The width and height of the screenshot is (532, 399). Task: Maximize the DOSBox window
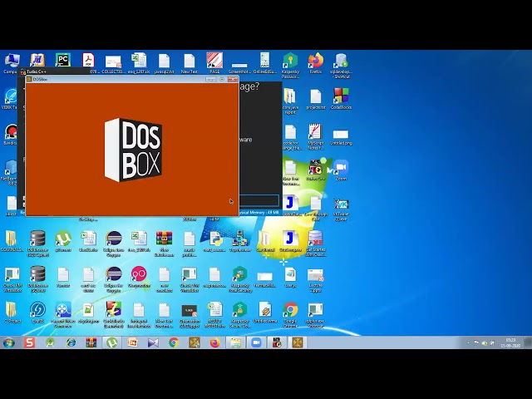tap(222, 79)
